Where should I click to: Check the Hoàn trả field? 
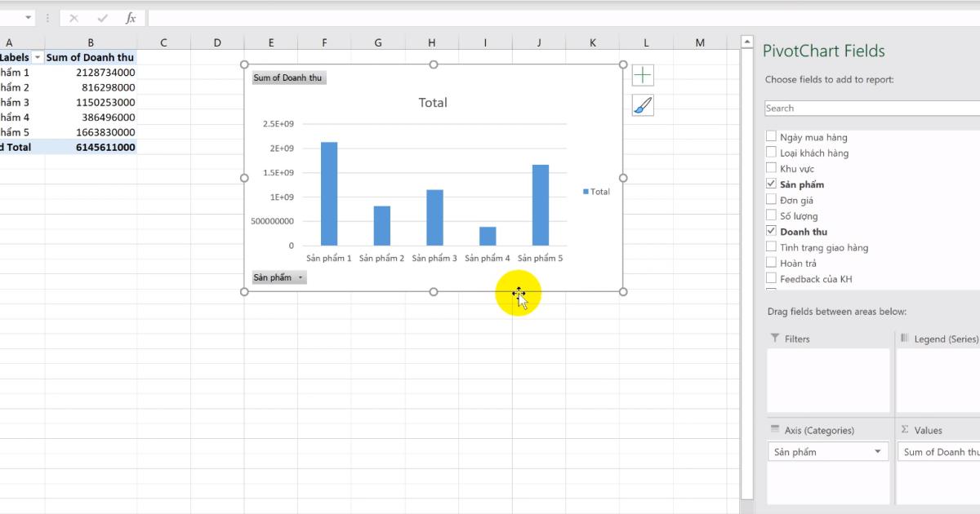(771, 262)
